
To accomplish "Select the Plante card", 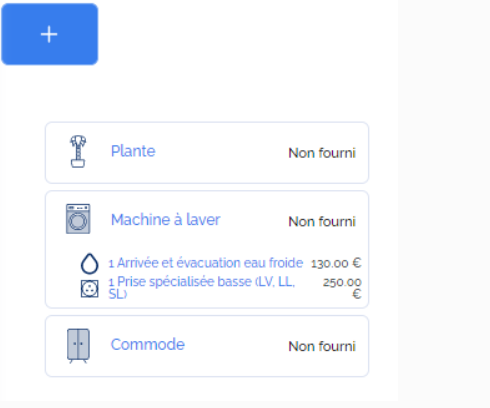I will click(207, 153).
